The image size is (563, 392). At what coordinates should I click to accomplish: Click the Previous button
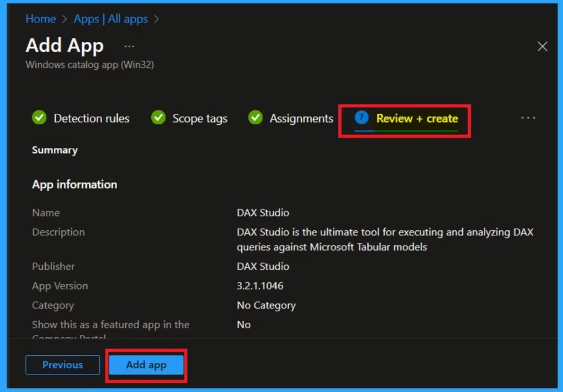[63, 365]
